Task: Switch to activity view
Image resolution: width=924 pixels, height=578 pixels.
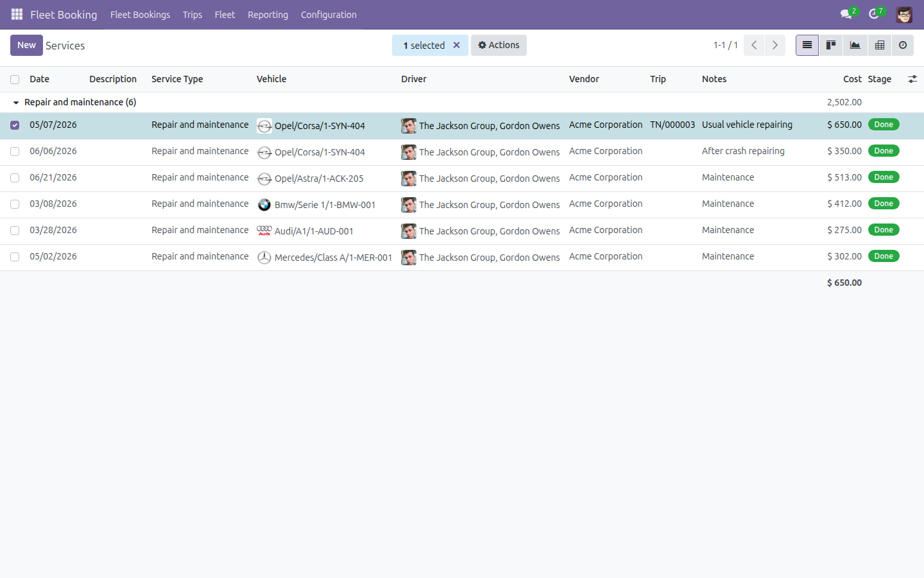Action: (x=903, y=45)
